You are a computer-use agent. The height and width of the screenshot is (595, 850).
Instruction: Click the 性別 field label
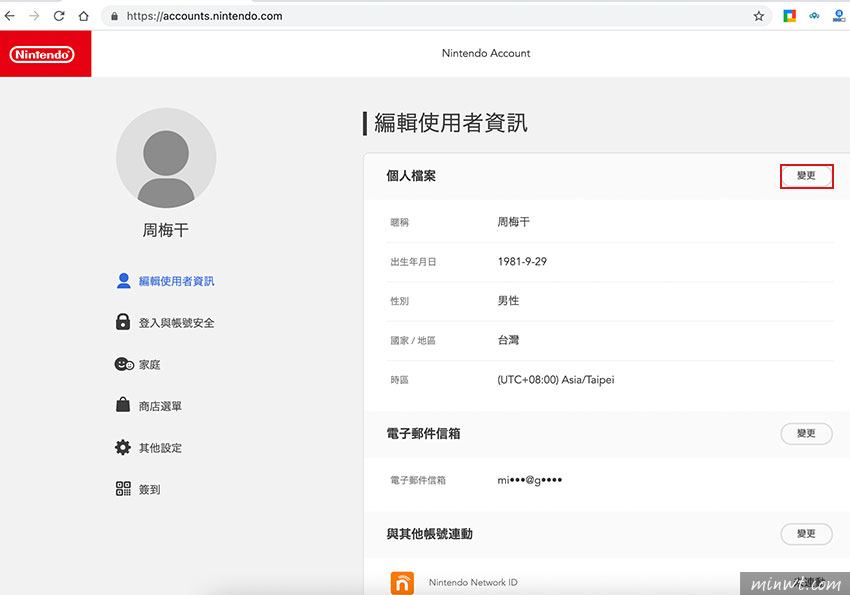[x=400, y=301]
